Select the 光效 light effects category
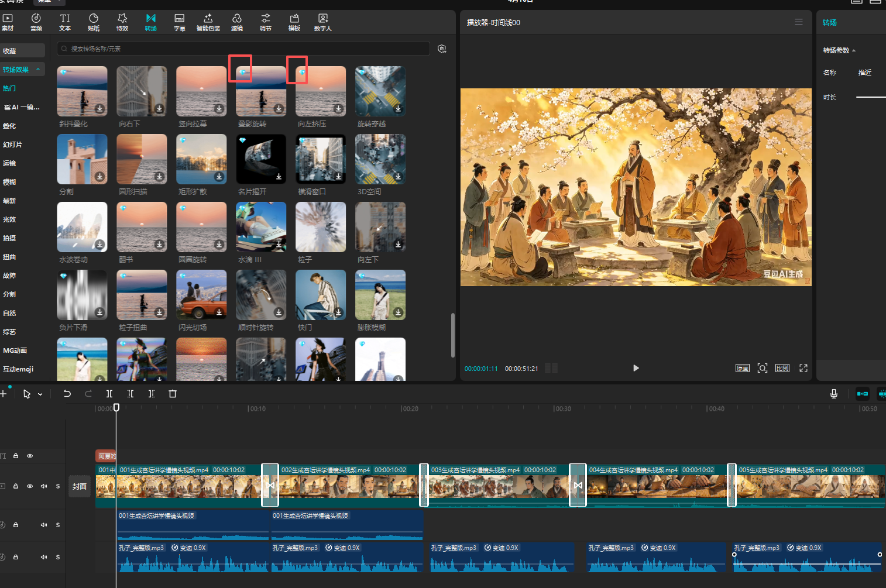The width and height of the screenshot is (886, 588). [x=9, y=219]
